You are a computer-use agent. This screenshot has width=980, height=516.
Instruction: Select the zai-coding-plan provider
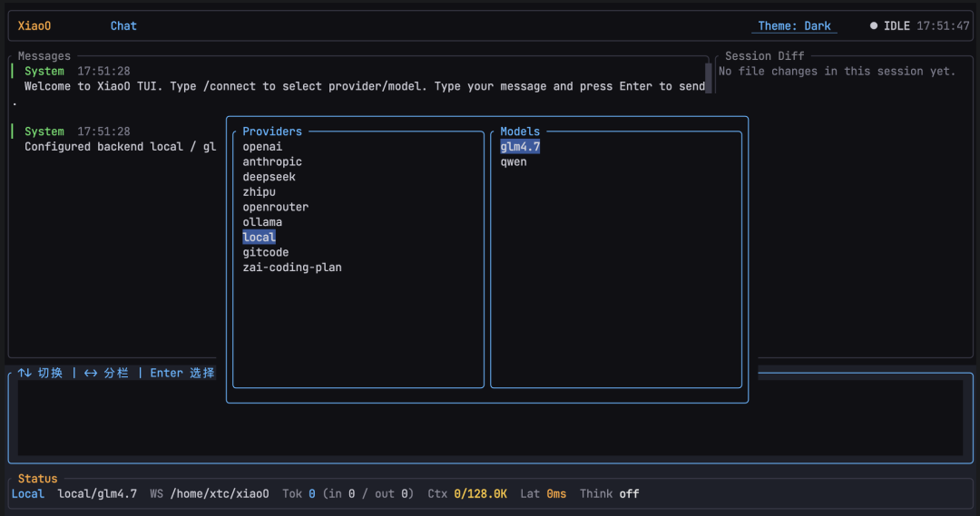(292, 268)
